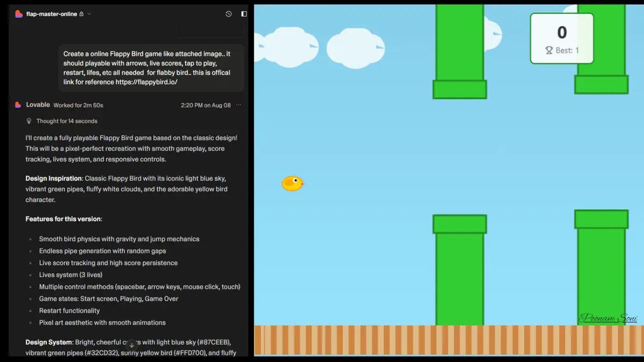Click the 'Design Inspiration' heading
Image resolution: width=644 pixels, height=362 pixels.
pyautogui.click(x=54, y=179)
